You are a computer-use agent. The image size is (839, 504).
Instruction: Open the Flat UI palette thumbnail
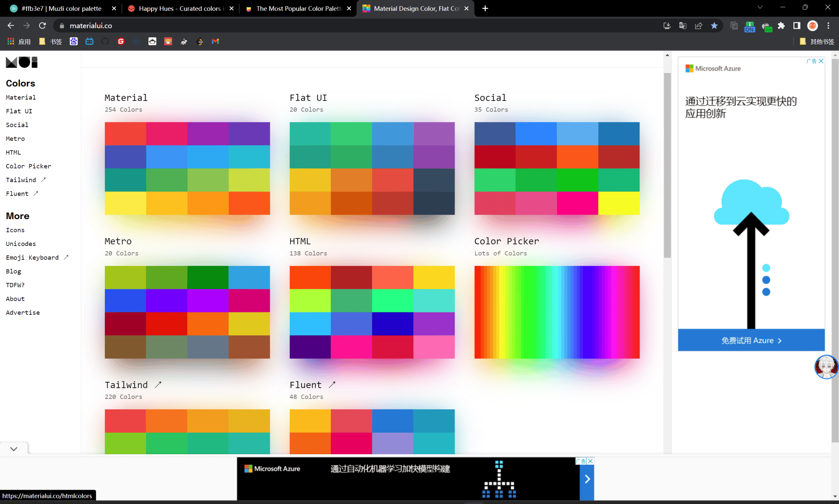coord(372,168)
